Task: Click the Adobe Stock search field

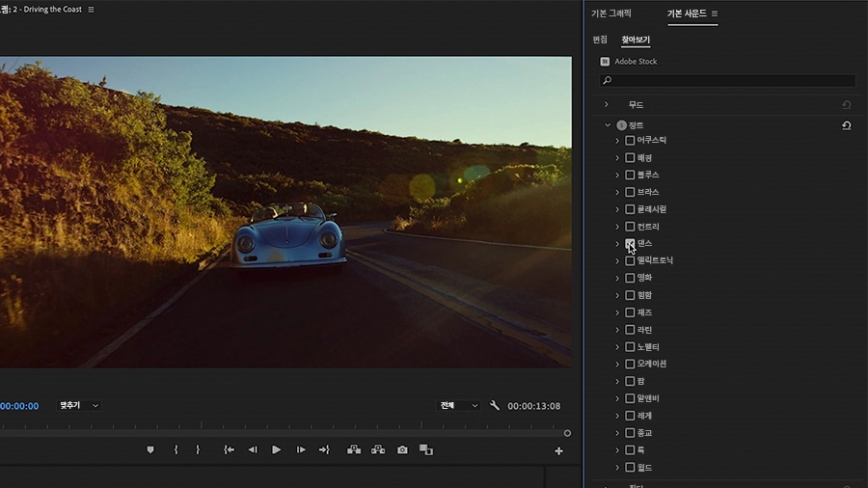Action: tap(728, 81)
